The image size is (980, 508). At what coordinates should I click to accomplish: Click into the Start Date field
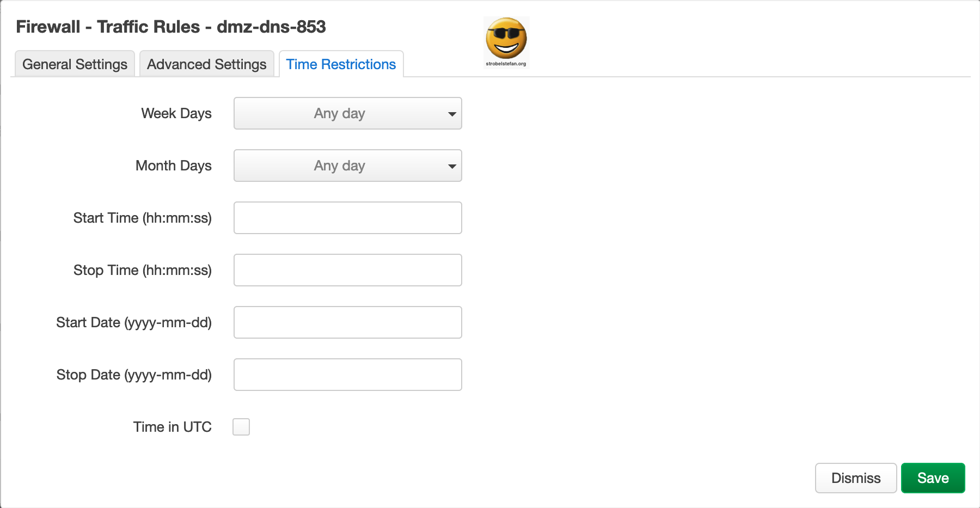click(347, 322)
